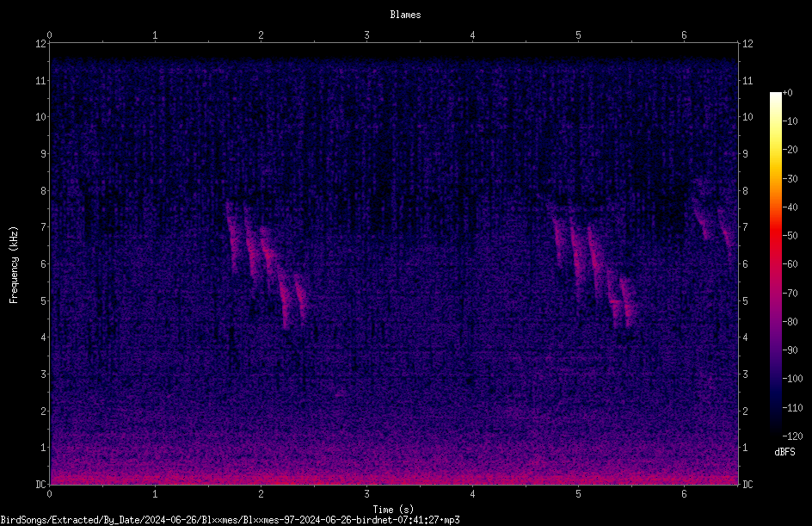This screenshot has height=526, width=812.
Task: Click the 'Blames' title above the spectrogram
Action: coord(405,15)
